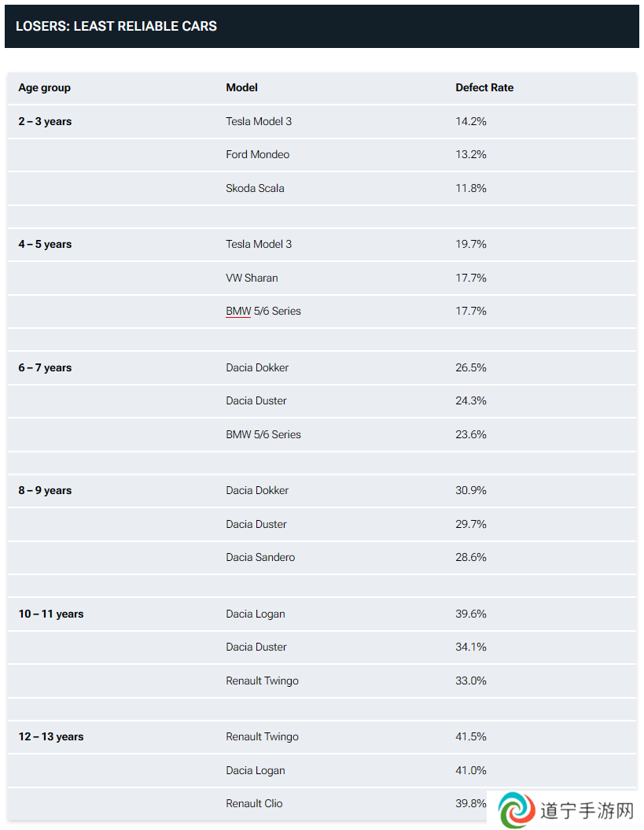Click the Defect Rate column header
The image size is (644, 830).
484,88
